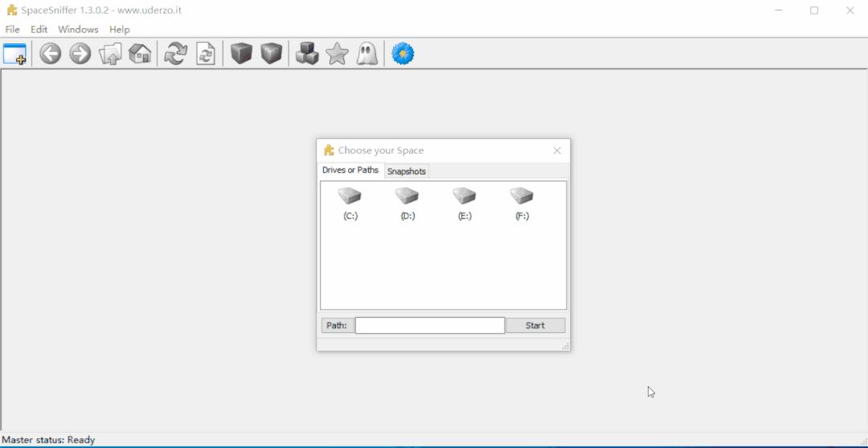Click the Master status: Ready text

point(49,440)
